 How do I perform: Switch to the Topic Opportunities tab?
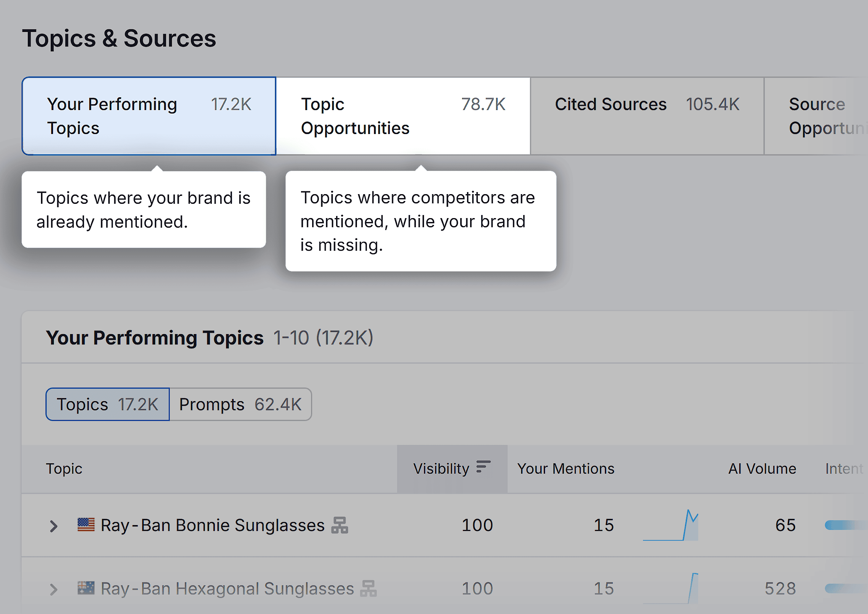pyautogui.click(x=403, y=115)
